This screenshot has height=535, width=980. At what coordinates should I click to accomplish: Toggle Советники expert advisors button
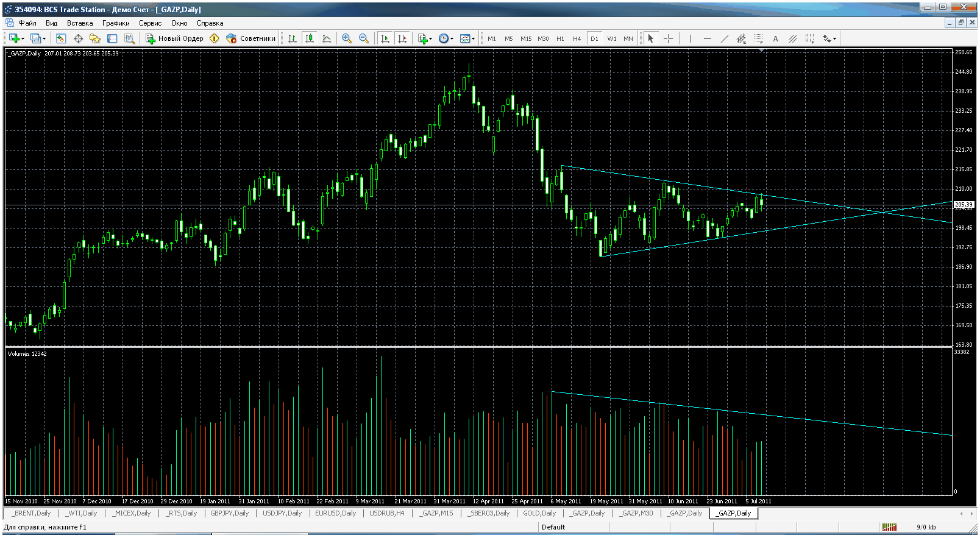point(250,38)
